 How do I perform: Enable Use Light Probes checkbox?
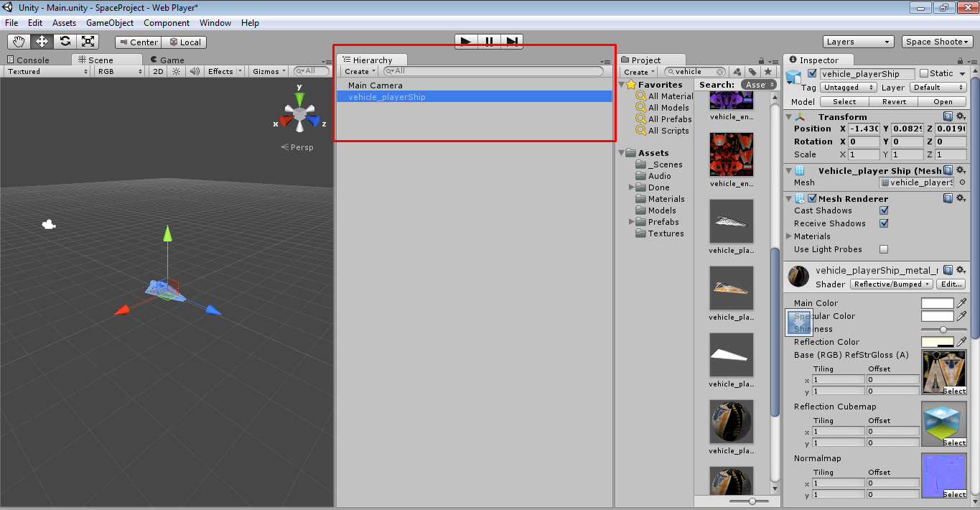(884, 249)
